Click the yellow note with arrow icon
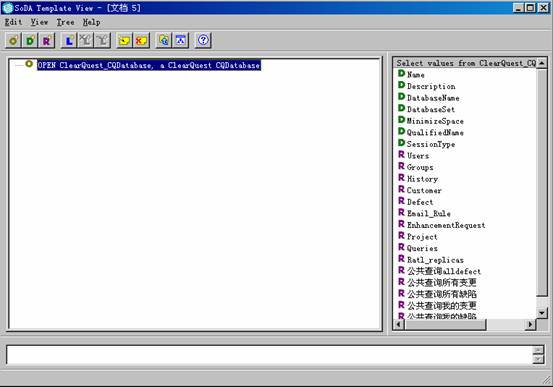Screen dimensions: 553x387 tap(124, 40)
